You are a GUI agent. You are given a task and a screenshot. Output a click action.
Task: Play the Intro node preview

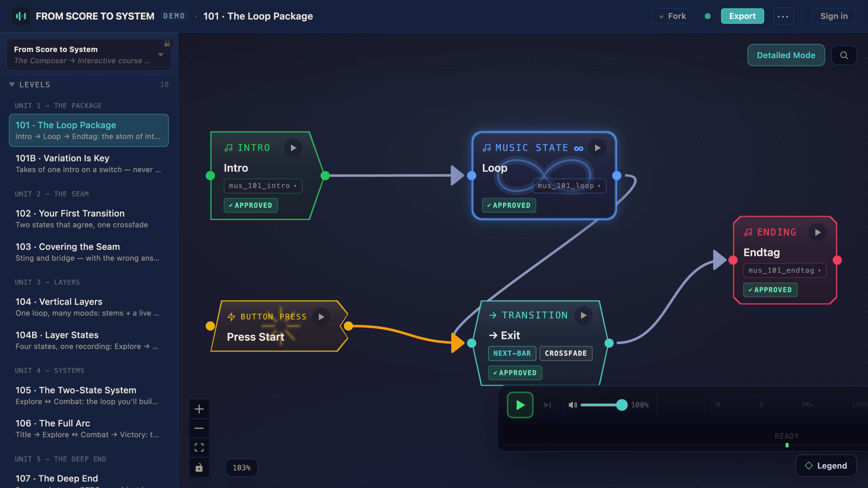[293, 148]
